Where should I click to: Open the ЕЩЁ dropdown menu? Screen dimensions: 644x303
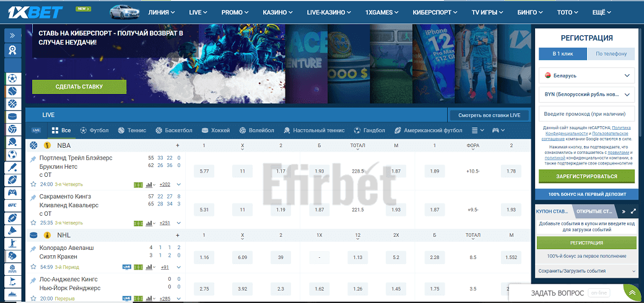(x=602, y=12)
